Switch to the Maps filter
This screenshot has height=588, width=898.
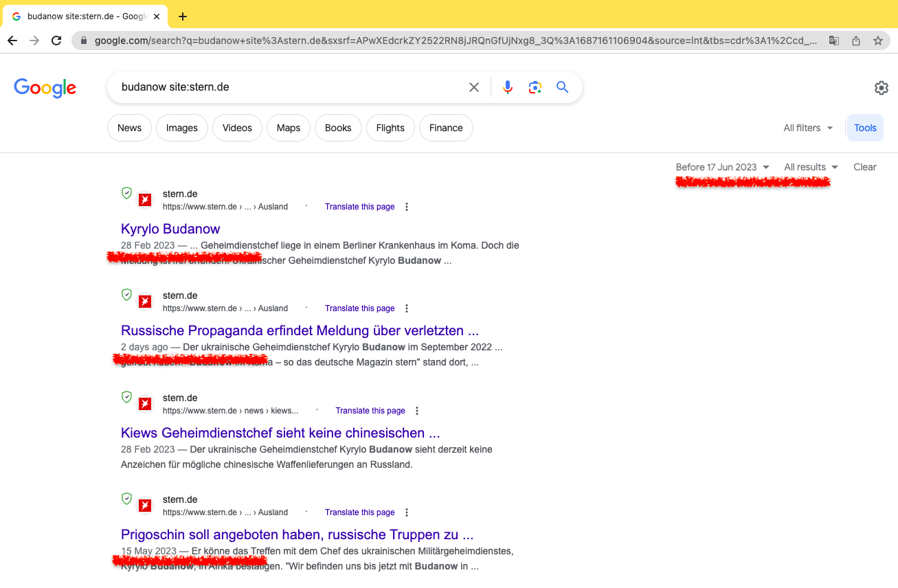coord(289,128)
